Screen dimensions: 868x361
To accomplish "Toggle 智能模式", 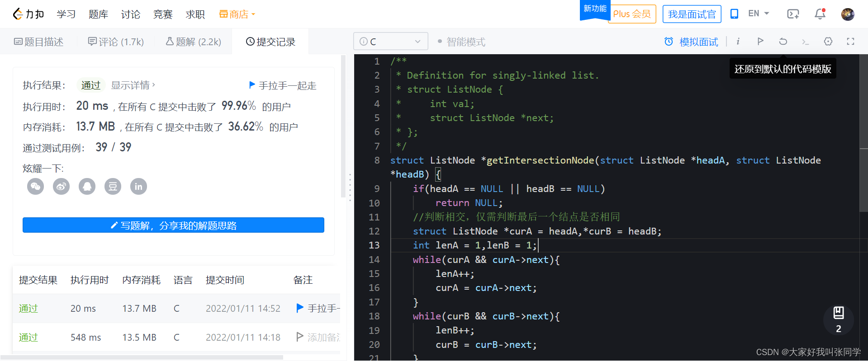I will point(461,42).
